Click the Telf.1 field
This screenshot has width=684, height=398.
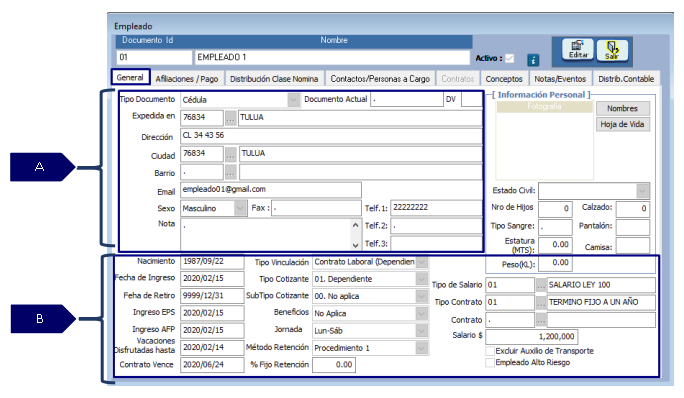[x=436, y=208]
